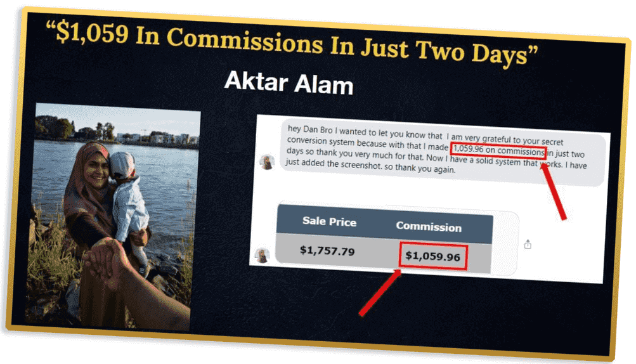
Task: Click the "Sale Price" column header
Action: [329, 221]
